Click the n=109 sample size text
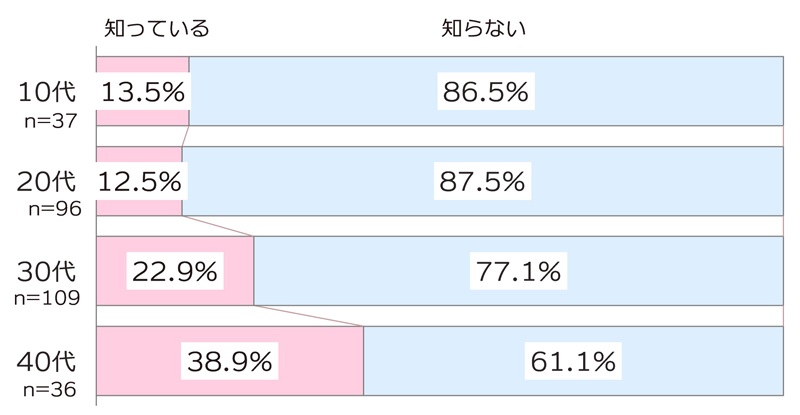 tap(46, 297)
